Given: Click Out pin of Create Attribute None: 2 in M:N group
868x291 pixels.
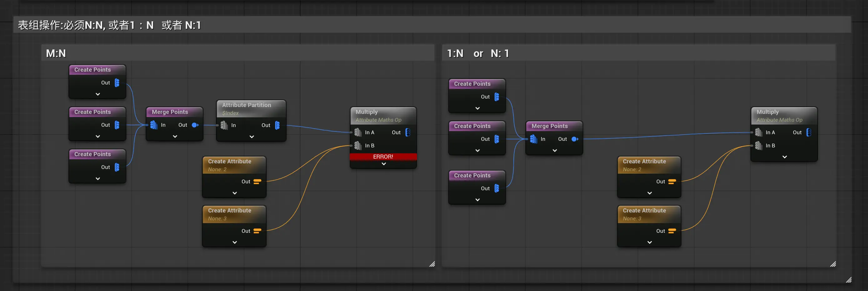Looking at the screenshot, I should (257, 181).
